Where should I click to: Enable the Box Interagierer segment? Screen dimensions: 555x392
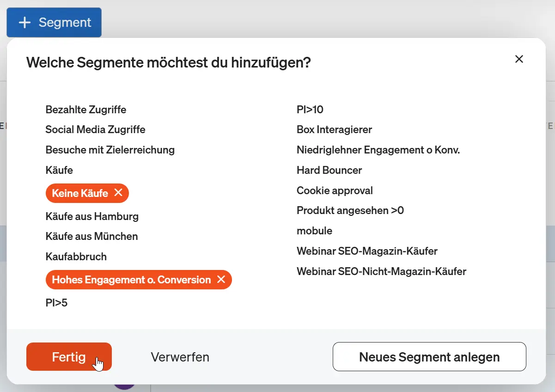click(334, 129)
